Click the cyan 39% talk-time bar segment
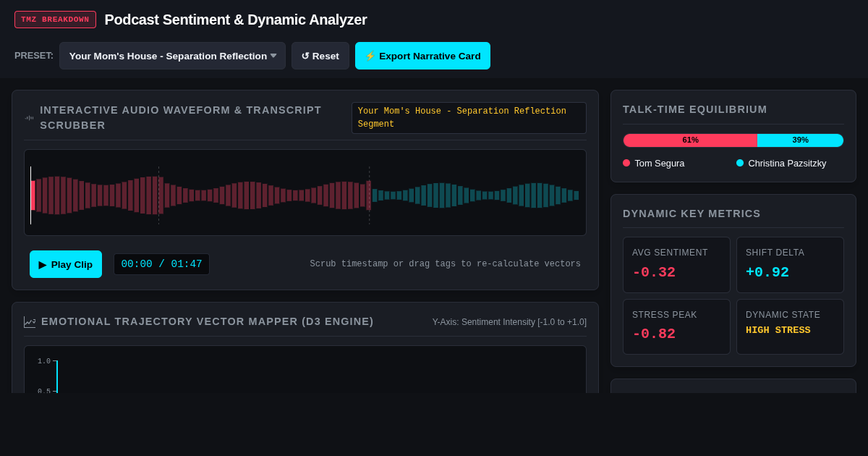The width and height of the screenshot is (868, 456). coord(800,140)
